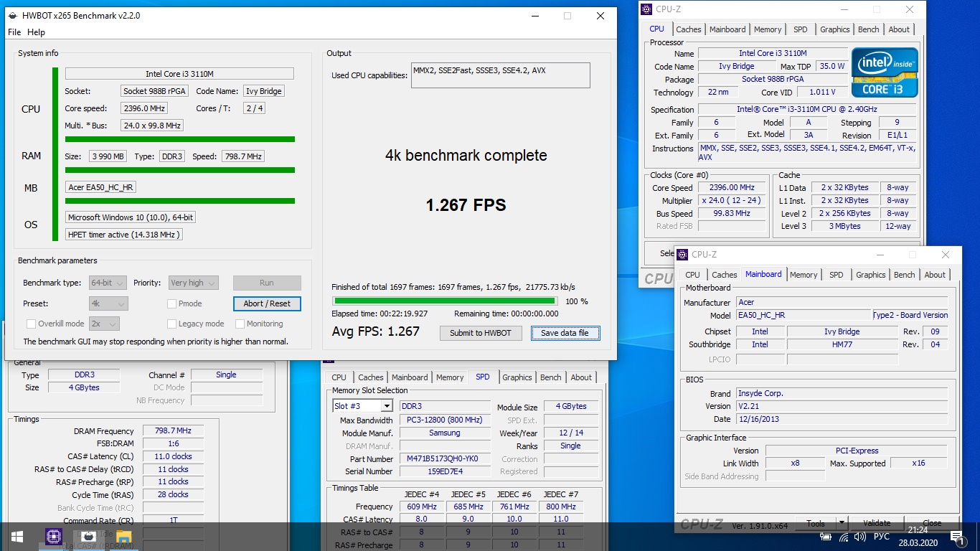Open About tab in top CPU-Z window
This screenshot has height=551, width=980.
click(x=899, y=29)
